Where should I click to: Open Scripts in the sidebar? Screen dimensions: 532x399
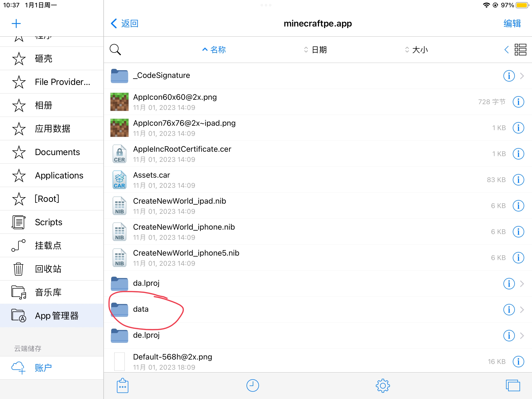(52, 222)
